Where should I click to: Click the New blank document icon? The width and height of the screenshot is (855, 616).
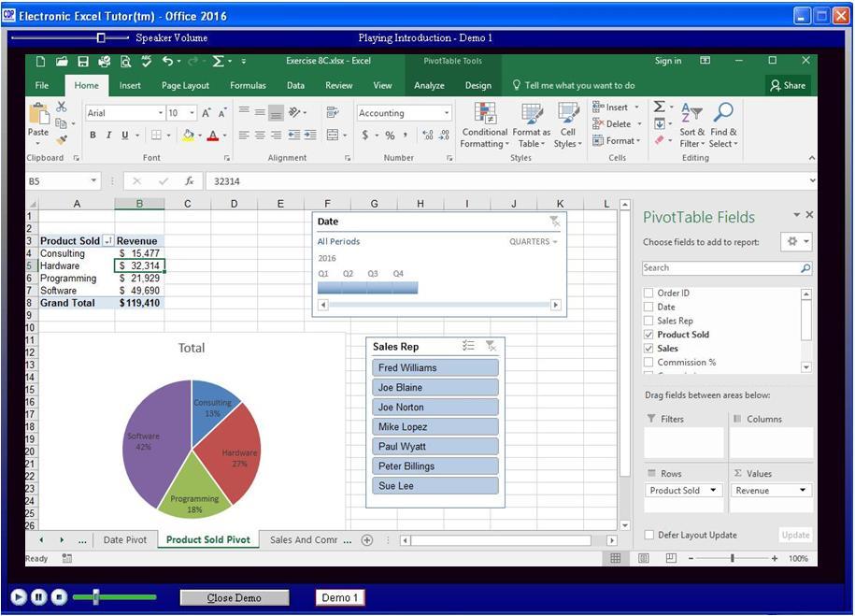coord(40,61)
